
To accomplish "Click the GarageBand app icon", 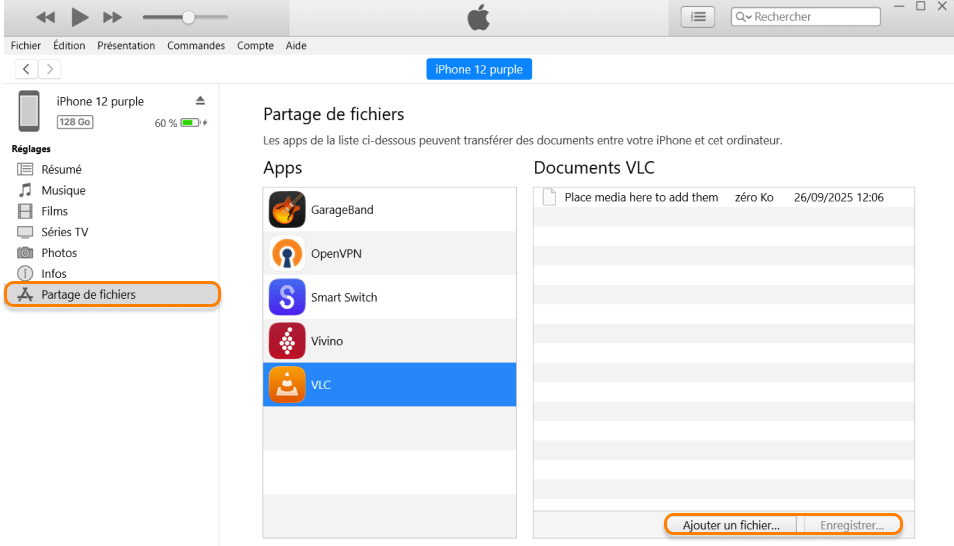I will click(287, 209).
